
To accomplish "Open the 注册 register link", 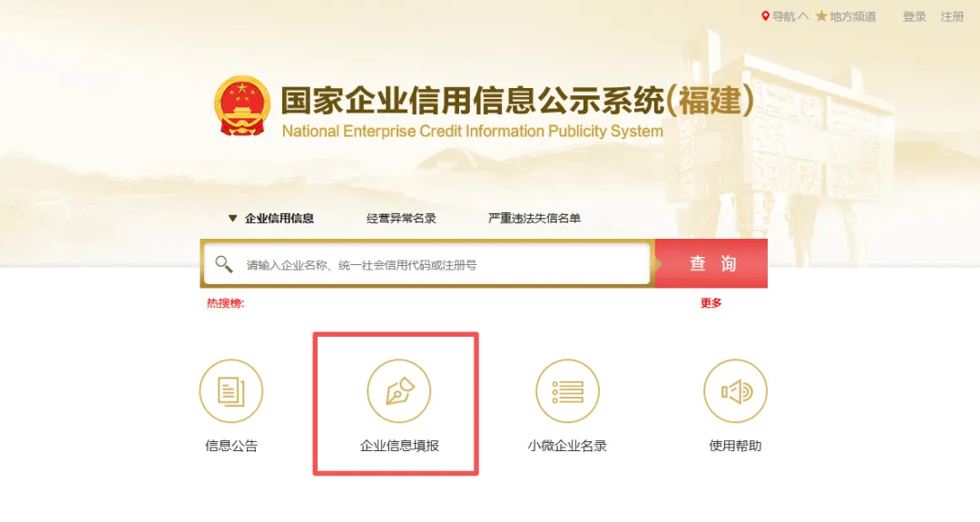I will point(953,17).
